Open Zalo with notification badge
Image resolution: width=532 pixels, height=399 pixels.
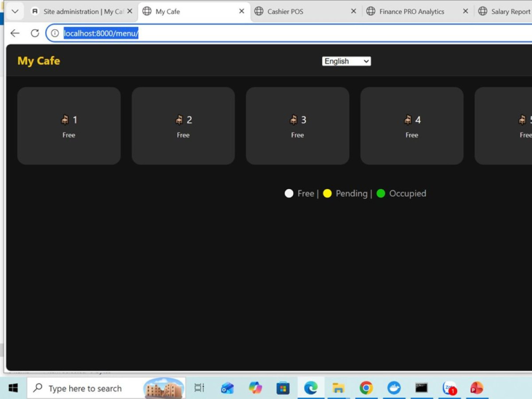coord(449,388)
